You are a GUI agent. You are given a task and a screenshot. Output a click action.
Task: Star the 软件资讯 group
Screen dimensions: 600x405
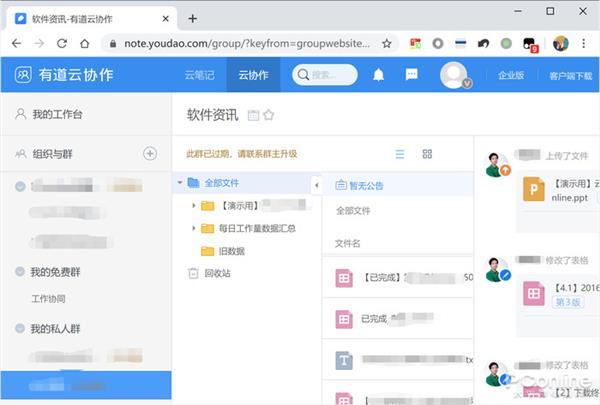[x=269, y=115]
